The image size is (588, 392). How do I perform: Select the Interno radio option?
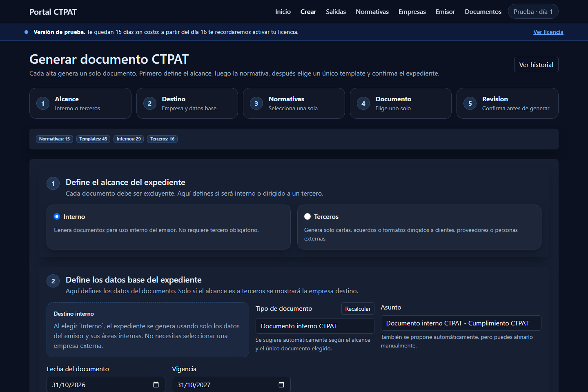point(57,216)
